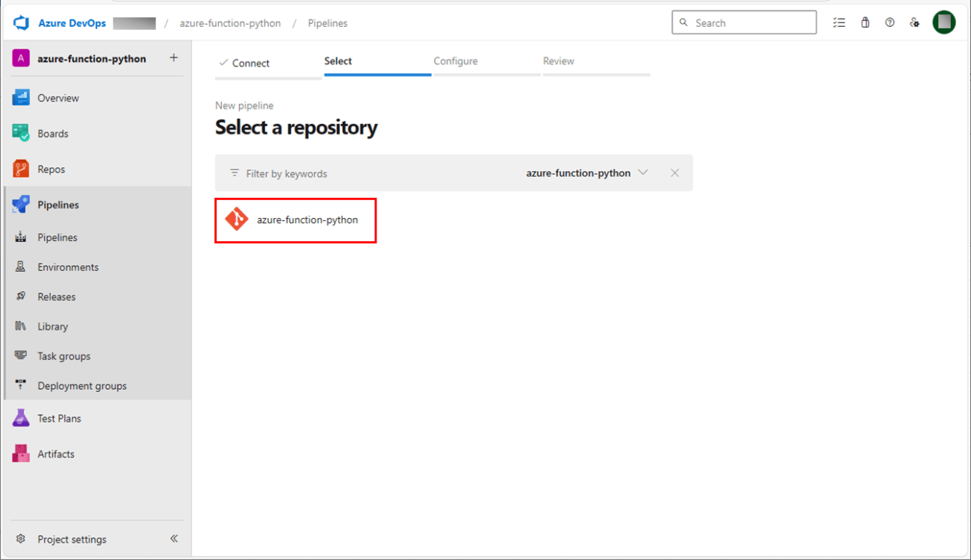Clear the filter with the X button
The height and width of the screenshot is (560, 971).
pos(674,172)
